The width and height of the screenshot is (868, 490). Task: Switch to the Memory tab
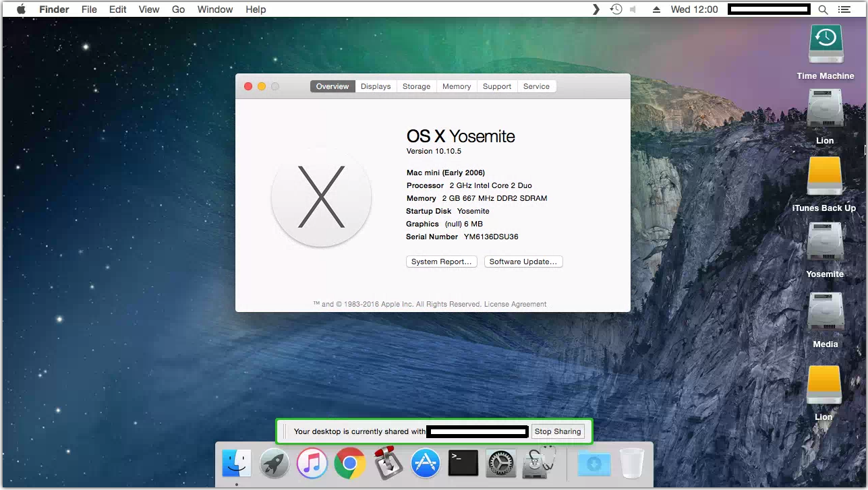pyautogui.click(x=457, y=86)
